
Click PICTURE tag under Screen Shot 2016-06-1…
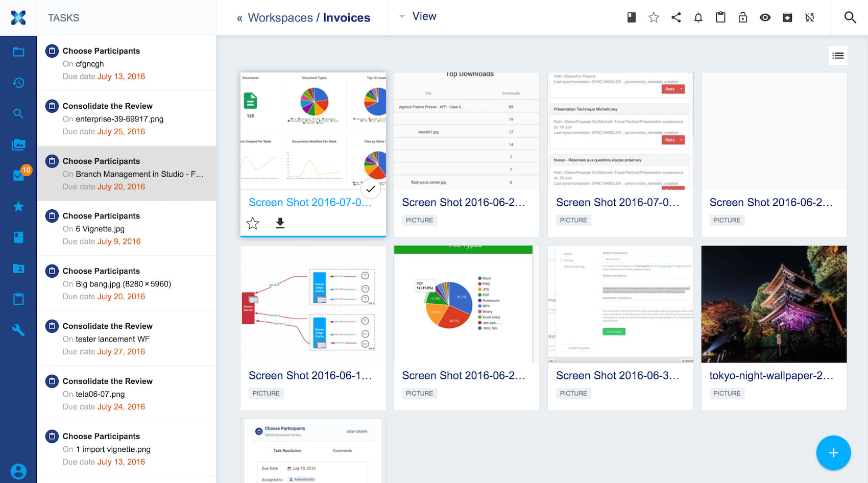[x=266, y=393]
